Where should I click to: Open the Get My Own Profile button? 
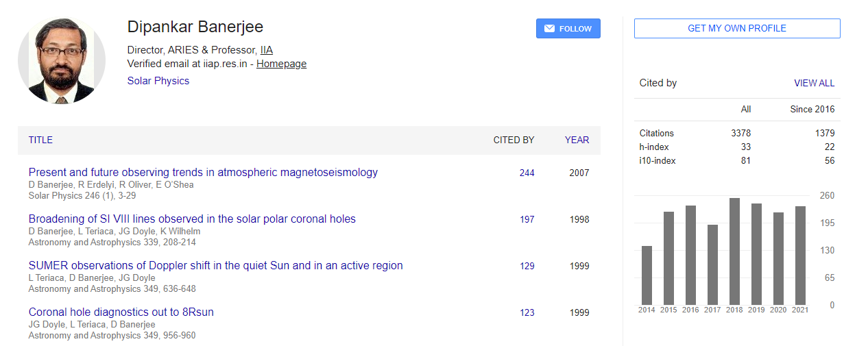[737, 28]
